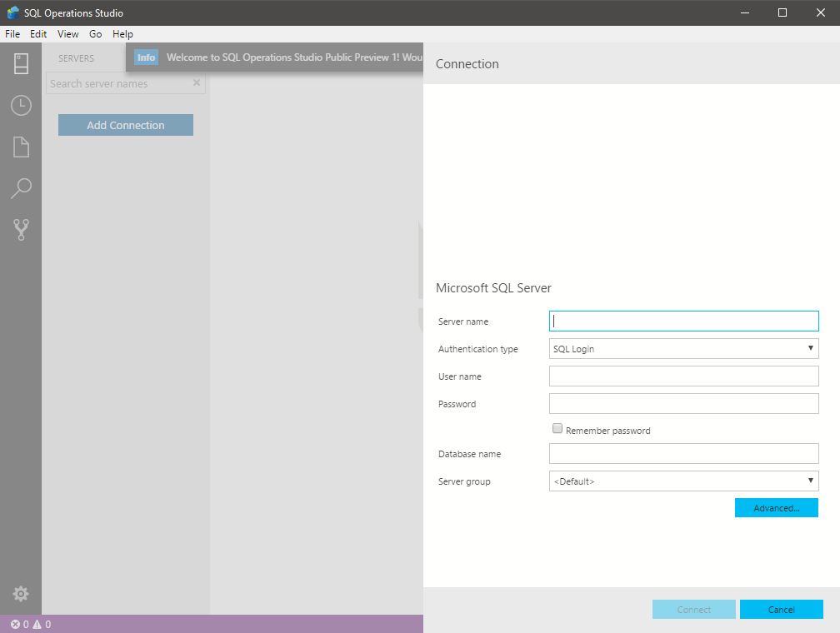Screen dimensions: 840x633
Task: Focus the Database name input field
Action: click(x=683, y=453)
